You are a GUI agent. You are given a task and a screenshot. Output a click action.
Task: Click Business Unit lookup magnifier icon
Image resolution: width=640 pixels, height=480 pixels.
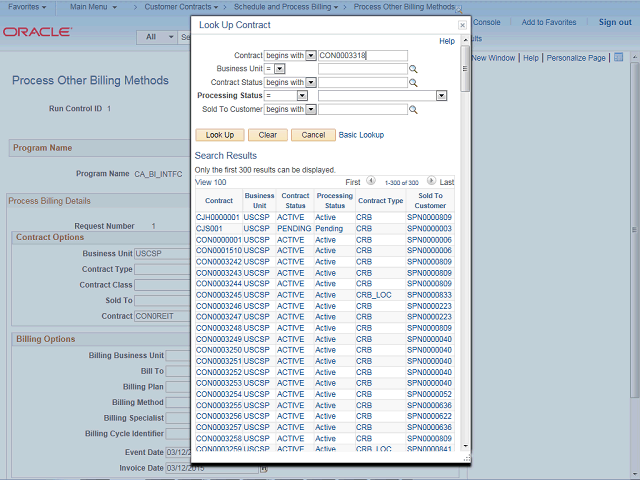412,69
